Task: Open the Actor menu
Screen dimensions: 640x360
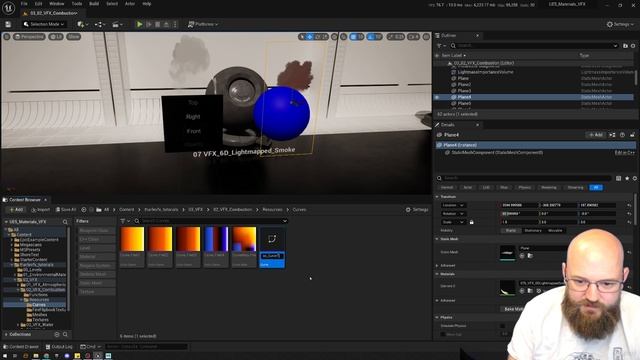Action: click(130, 4)
